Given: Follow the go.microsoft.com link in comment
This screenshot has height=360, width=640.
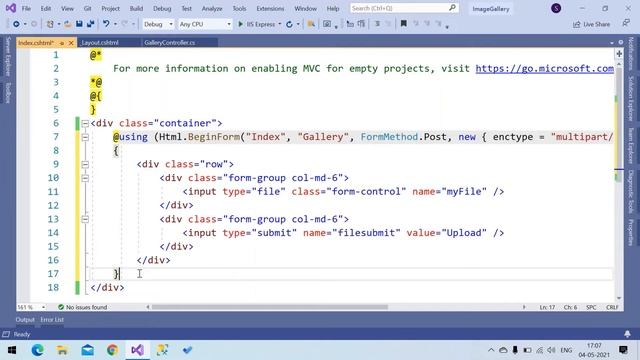Looking at the screenshot, I should 544,69.
